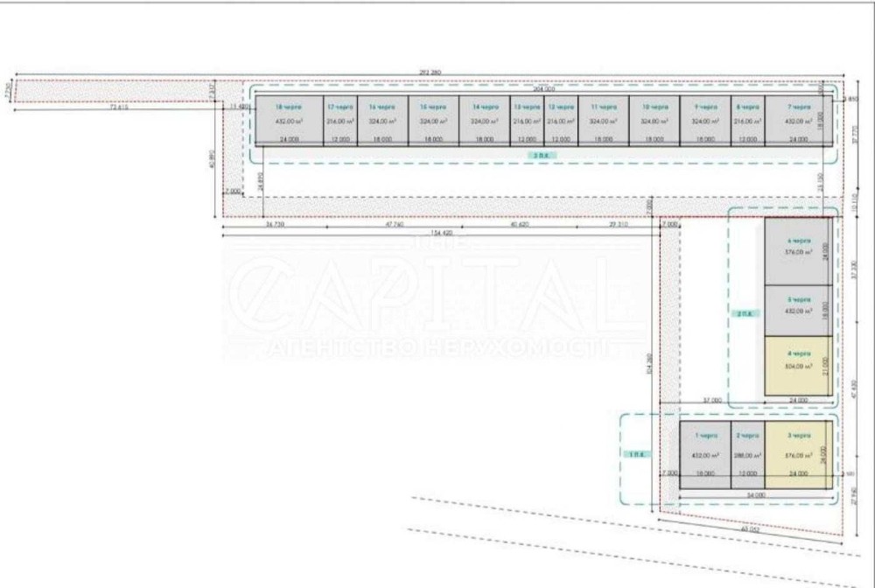Select the yellow 3 черга block
The image size is (875, 588).
(798, 453)
